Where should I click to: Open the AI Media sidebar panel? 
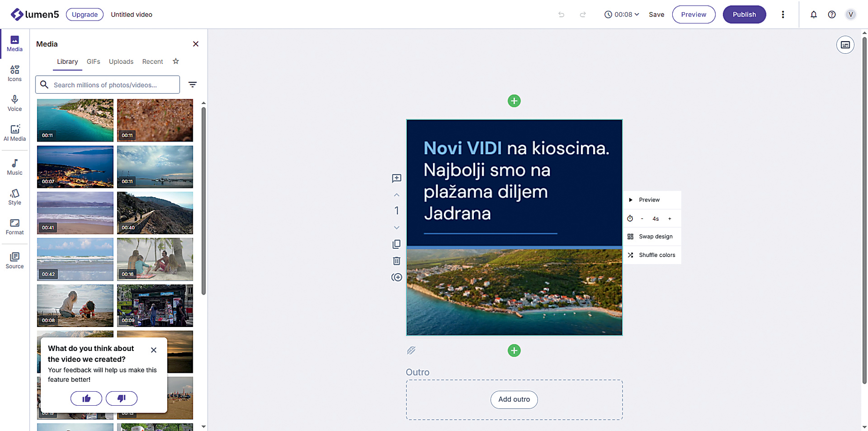click(15, 133)
